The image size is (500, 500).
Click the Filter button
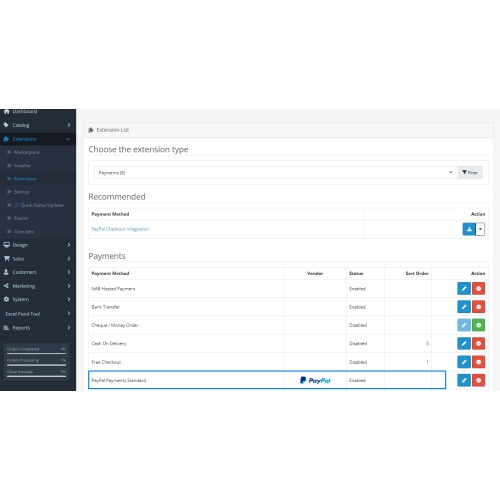[470, 173]
